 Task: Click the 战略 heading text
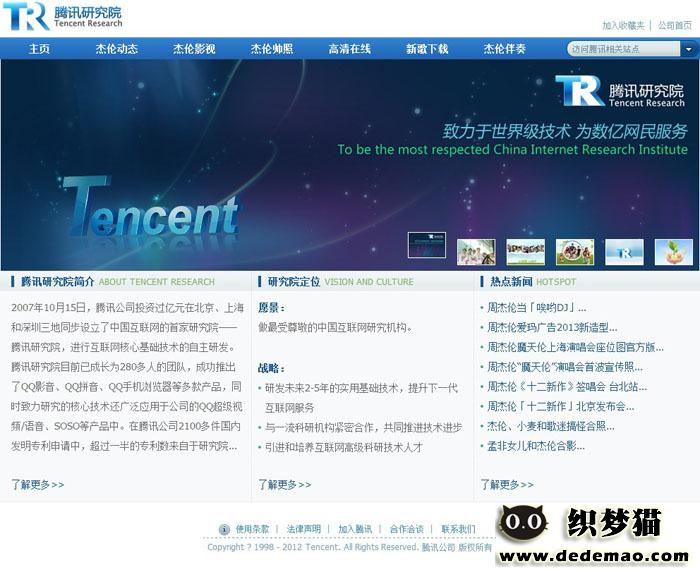(271, 368)
